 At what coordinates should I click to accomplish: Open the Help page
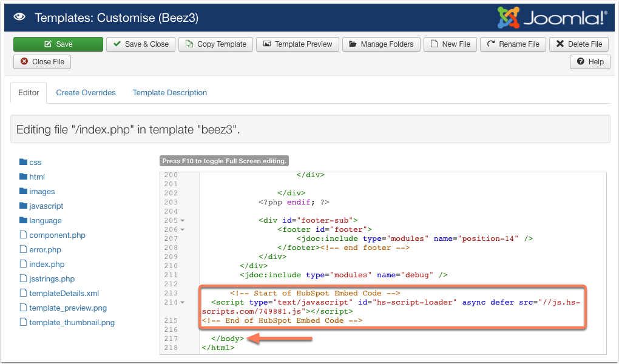coord(590,62)
